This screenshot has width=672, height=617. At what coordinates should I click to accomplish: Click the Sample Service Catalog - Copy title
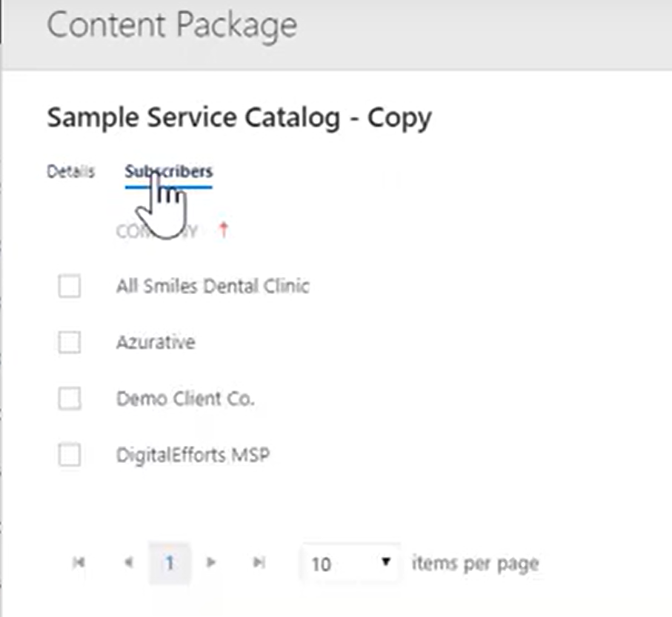(x=239, y=118)
